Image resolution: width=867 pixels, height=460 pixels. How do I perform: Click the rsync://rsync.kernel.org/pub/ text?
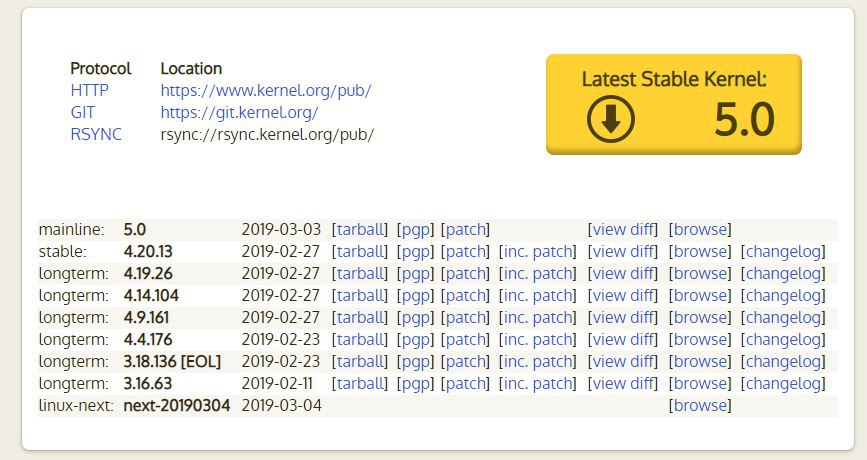click(x=267, y=134)
